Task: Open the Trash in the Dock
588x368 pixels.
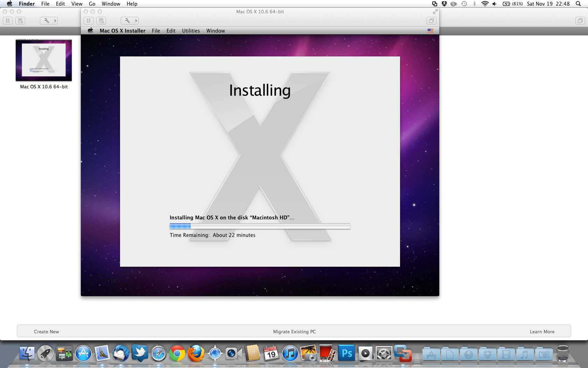Action: pyautogui.click(x=563, y=353)
